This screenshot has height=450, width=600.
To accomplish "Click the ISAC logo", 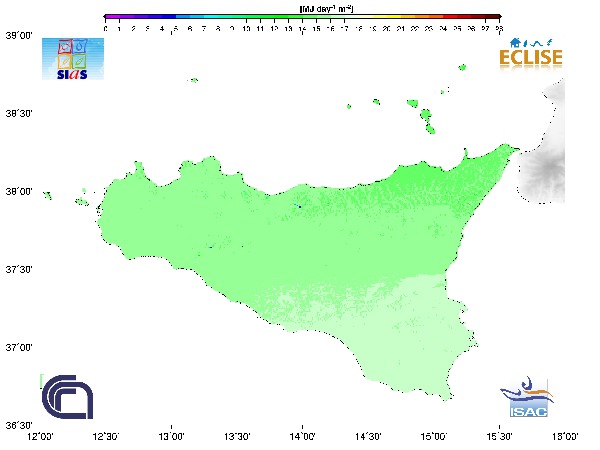I will [527, 397].
